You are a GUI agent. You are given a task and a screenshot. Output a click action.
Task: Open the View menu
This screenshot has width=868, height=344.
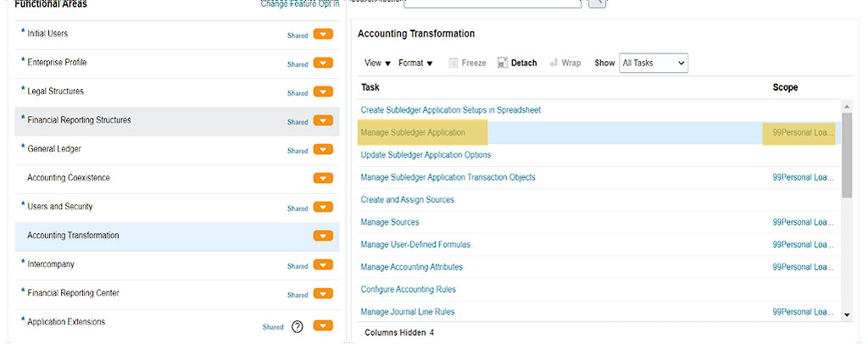pyautogui.click(x=377, y=63)
